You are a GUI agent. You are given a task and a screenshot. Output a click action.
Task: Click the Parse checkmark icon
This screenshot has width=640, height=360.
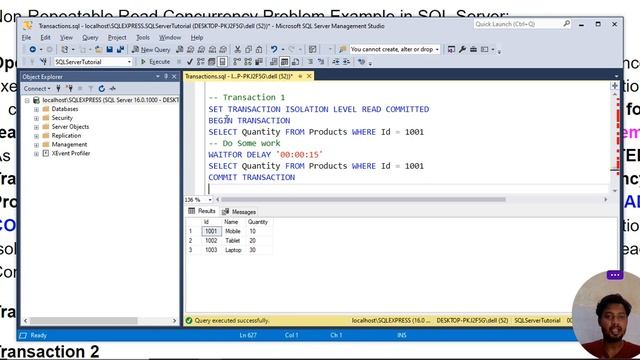click(189, 62)
